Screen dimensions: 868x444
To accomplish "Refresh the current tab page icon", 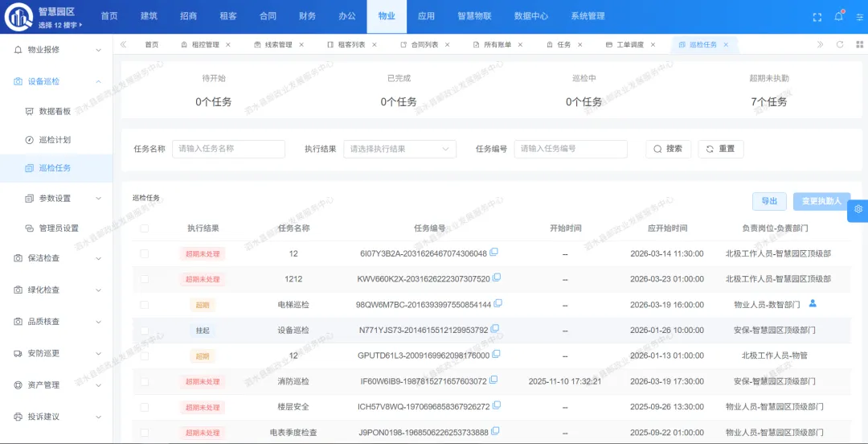I will point(840,44).
